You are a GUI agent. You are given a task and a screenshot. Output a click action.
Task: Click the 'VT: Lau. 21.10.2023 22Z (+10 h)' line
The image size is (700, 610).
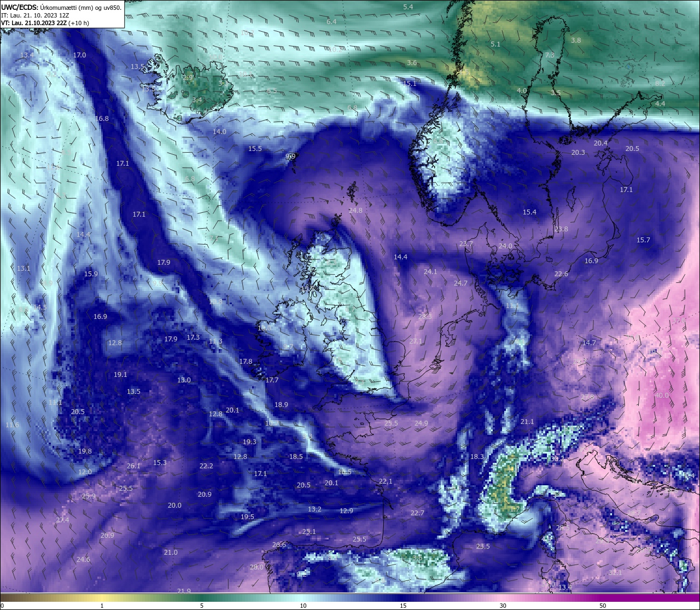(45, 23)
